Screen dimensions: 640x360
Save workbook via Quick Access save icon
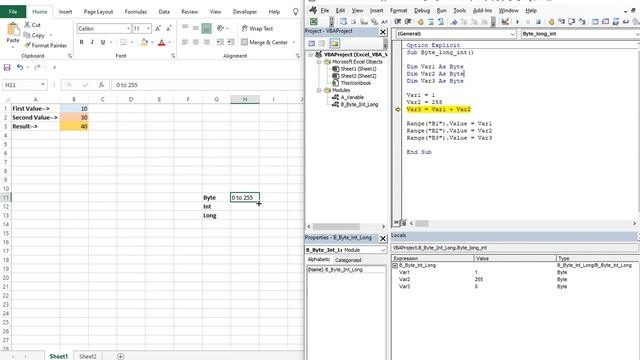pos(7,67)
